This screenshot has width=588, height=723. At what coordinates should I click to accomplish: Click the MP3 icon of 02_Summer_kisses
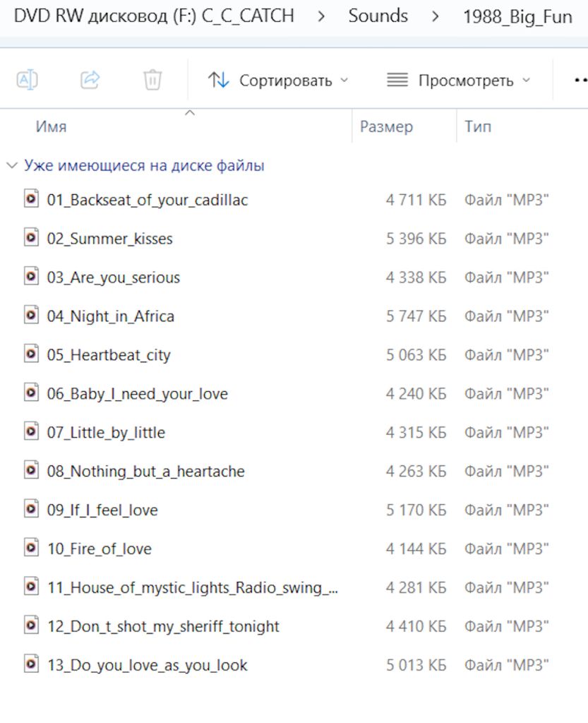[x=31, y=238]
